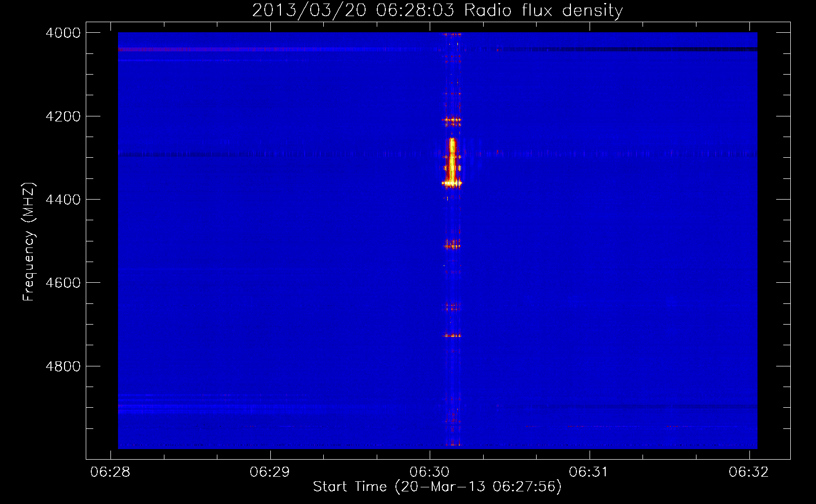Click the red emission spot near 4720 MHz

[452, 335]
